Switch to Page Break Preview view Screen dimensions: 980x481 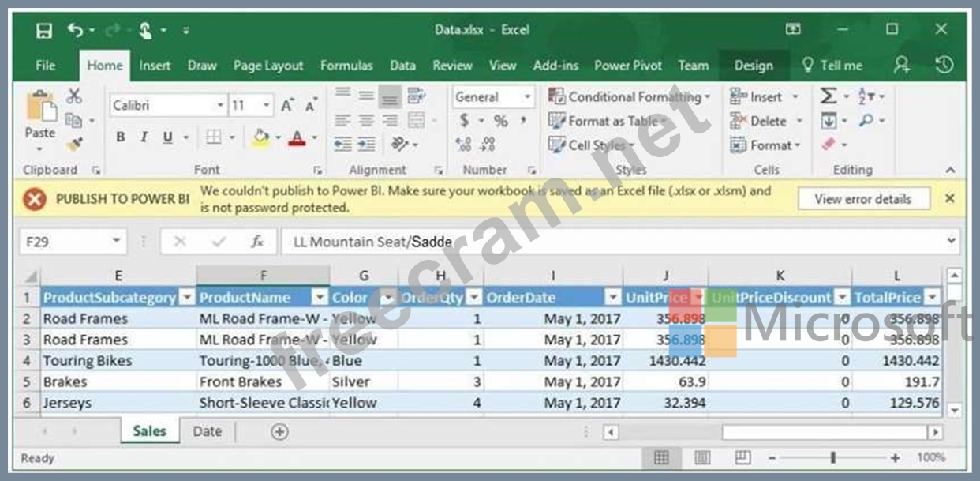click(x=742, y=458)
